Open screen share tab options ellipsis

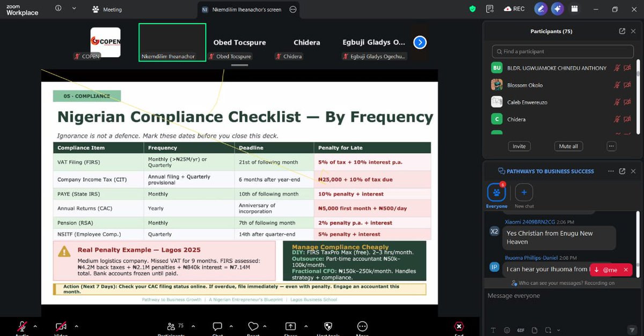coord(292,9)
